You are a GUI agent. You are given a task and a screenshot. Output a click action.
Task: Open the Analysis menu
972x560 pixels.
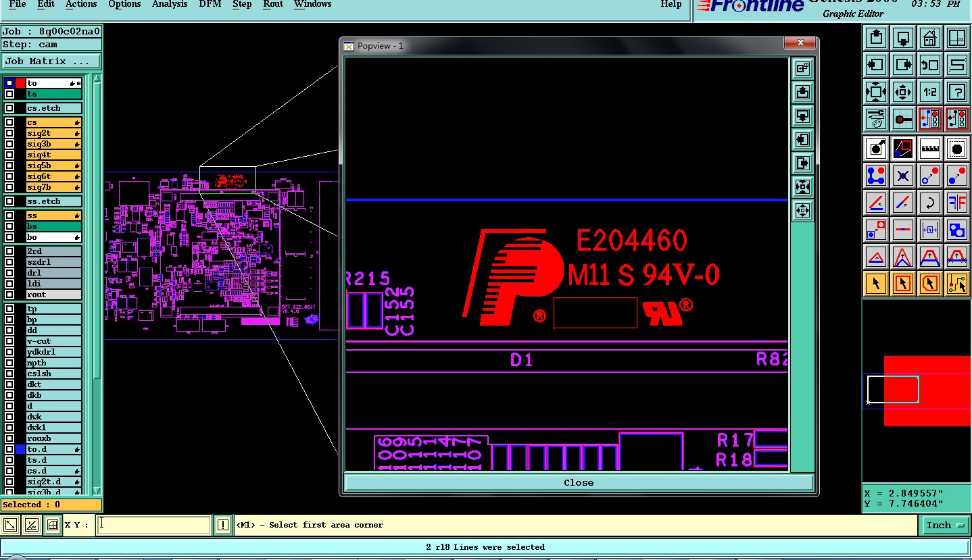pyautogui.click(x=170, y=4)
